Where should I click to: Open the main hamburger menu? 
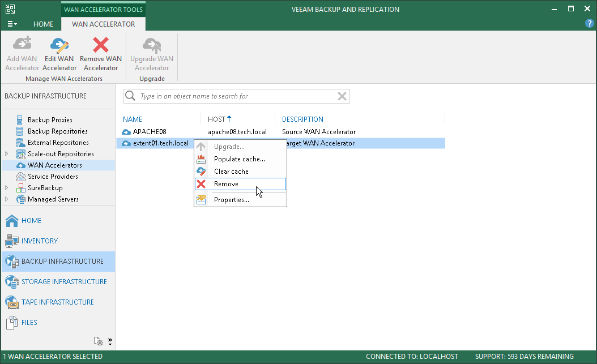[x=12, y=24]
